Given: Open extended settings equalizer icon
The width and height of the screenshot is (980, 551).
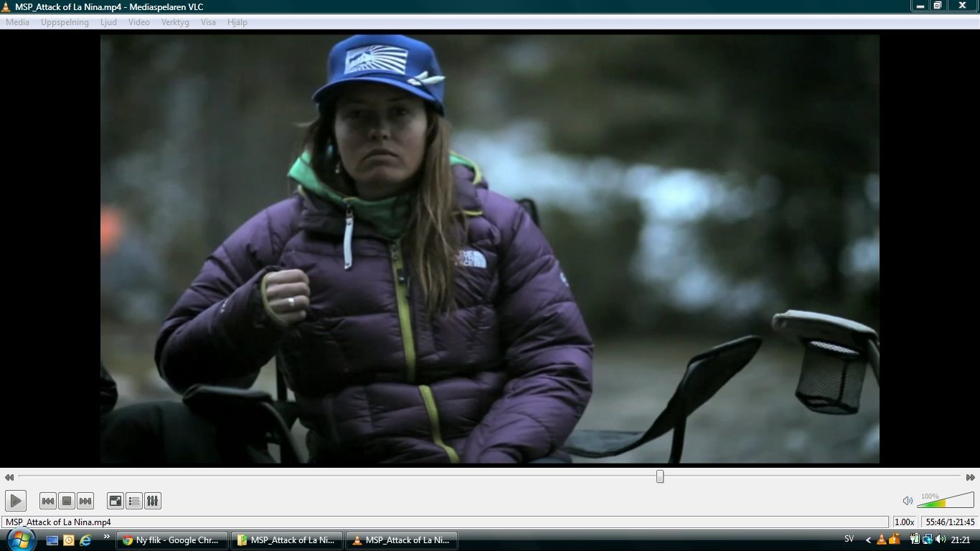Looking at the screenshot, I should click(x=152, y=501).
